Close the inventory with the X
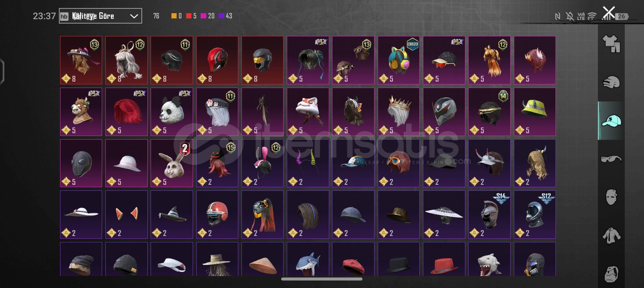The image size is (644, 288). pyautogui.click(x=609, y=12)
